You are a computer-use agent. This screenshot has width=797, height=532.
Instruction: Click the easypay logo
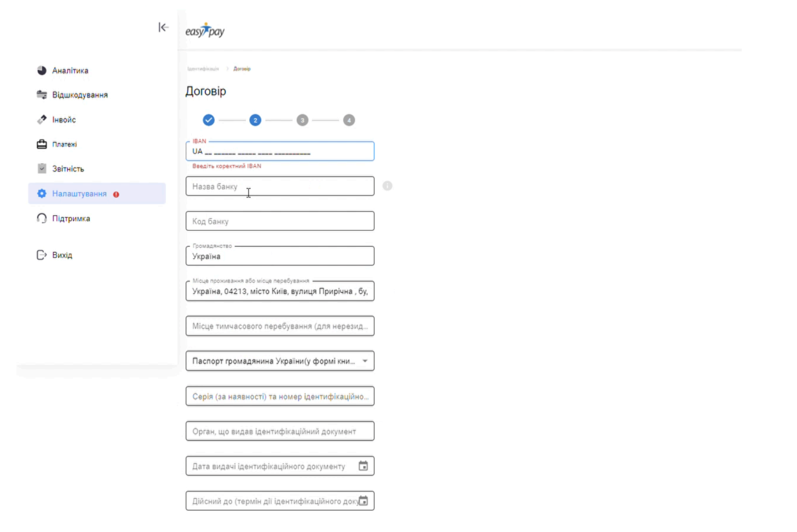pos(205,31)
